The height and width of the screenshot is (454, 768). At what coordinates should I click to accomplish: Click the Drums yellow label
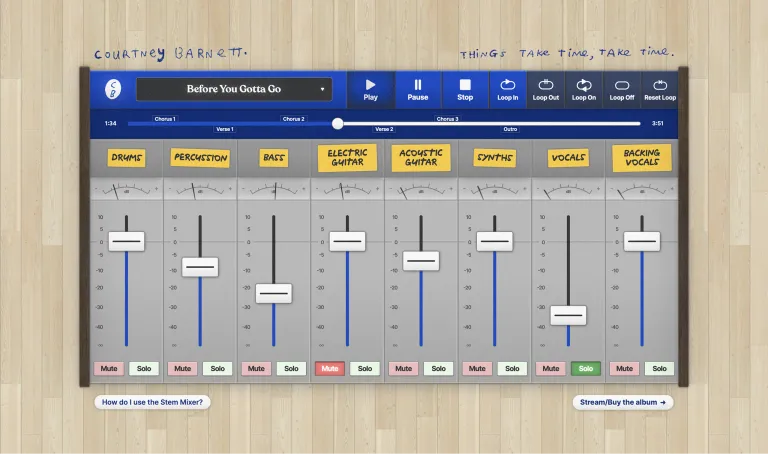coord(126,158)
